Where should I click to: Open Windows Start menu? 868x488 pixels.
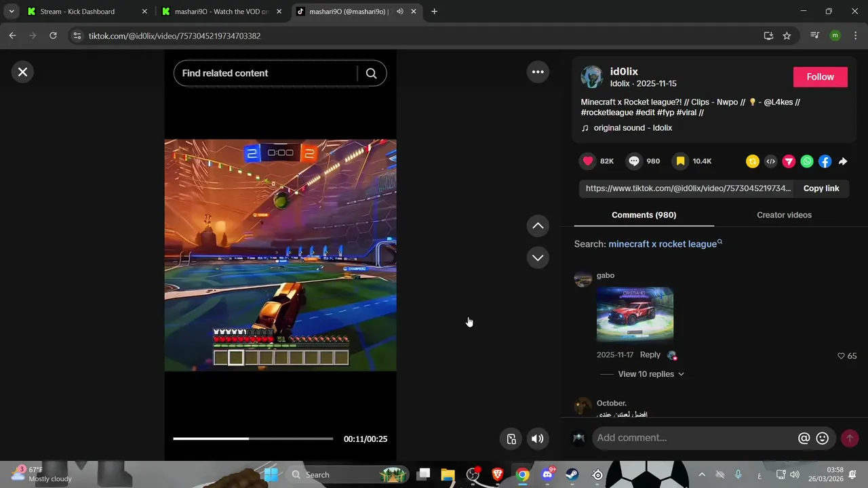point(271,474)
